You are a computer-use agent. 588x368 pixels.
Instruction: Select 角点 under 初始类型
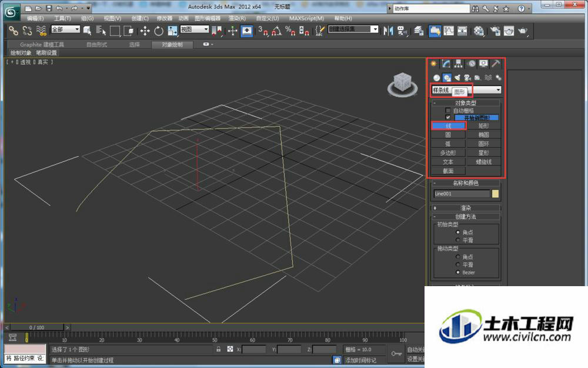click(457, 232)
